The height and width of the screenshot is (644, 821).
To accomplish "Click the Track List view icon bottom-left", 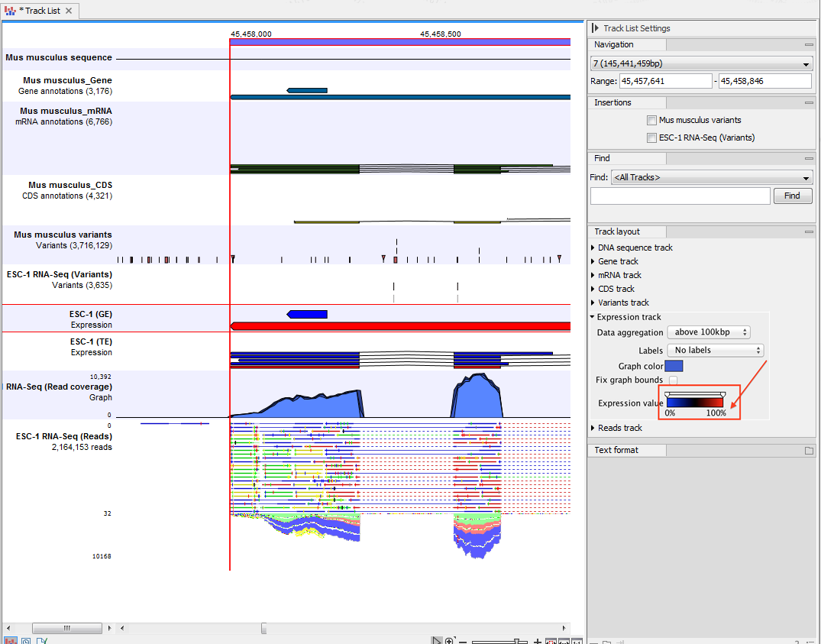I will click(11, 640).
